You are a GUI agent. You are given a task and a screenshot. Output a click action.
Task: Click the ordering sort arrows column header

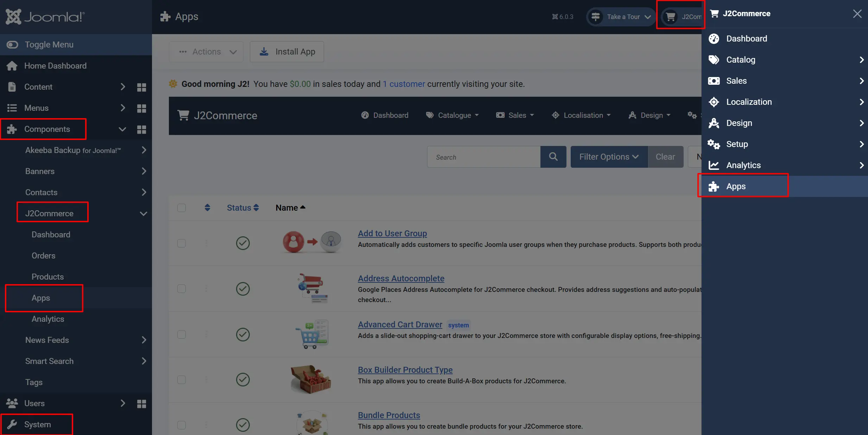click(207, 208)
